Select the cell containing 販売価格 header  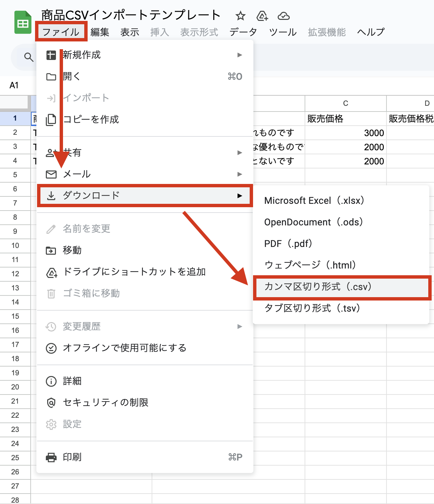345,119
